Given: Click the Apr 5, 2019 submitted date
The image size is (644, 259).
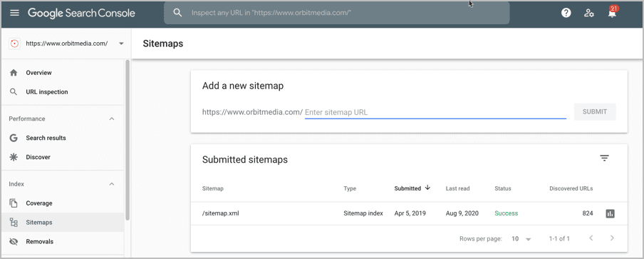Looking at the screenshot, I should [410, 213].
